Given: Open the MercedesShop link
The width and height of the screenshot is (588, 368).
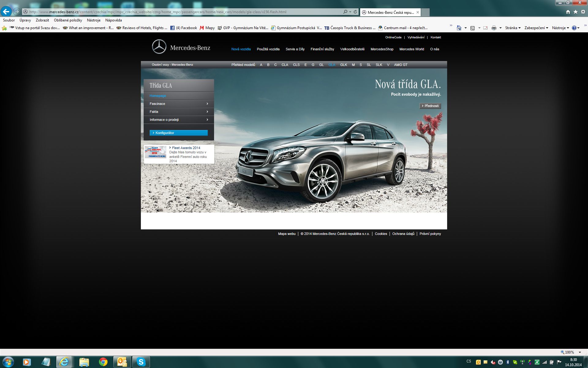Looking at the screenshot, I should 382,49.
